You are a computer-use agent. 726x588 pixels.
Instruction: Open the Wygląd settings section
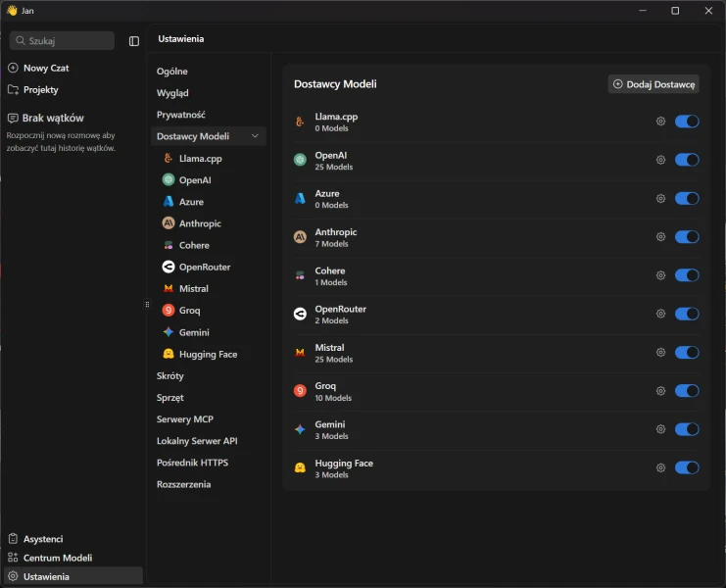point(172,93)
